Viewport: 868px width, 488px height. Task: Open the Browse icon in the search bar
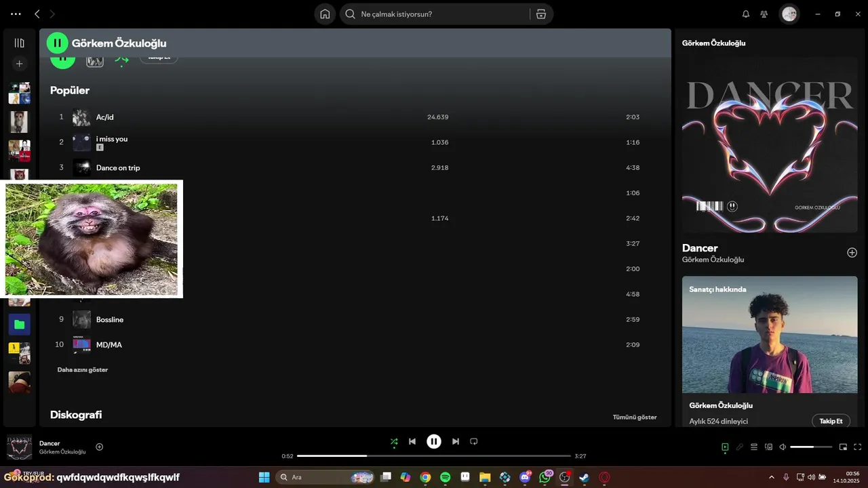pos(541,14)
